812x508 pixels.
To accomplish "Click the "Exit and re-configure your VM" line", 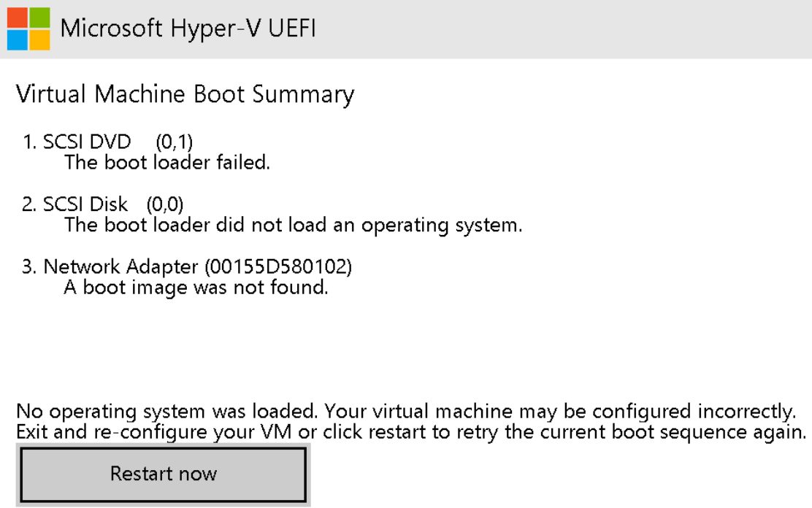I will pos(156,431).
